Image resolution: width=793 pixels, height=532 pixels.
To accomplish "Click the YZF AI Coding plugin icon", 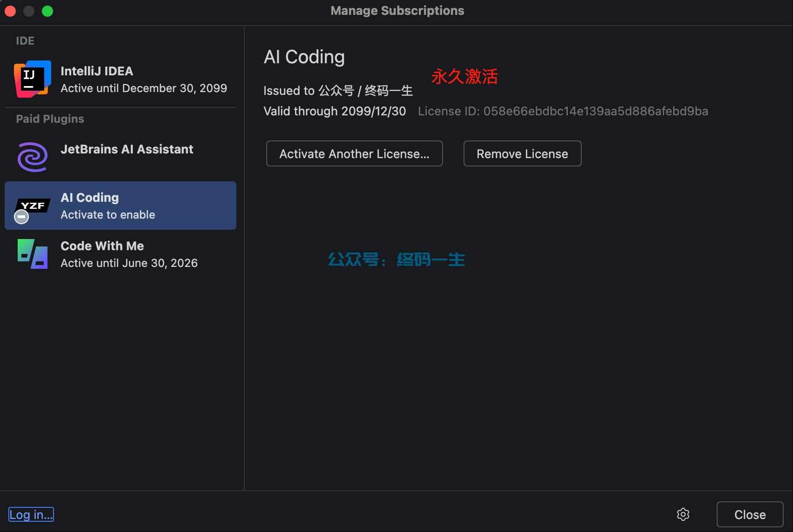I will [34, 206].
